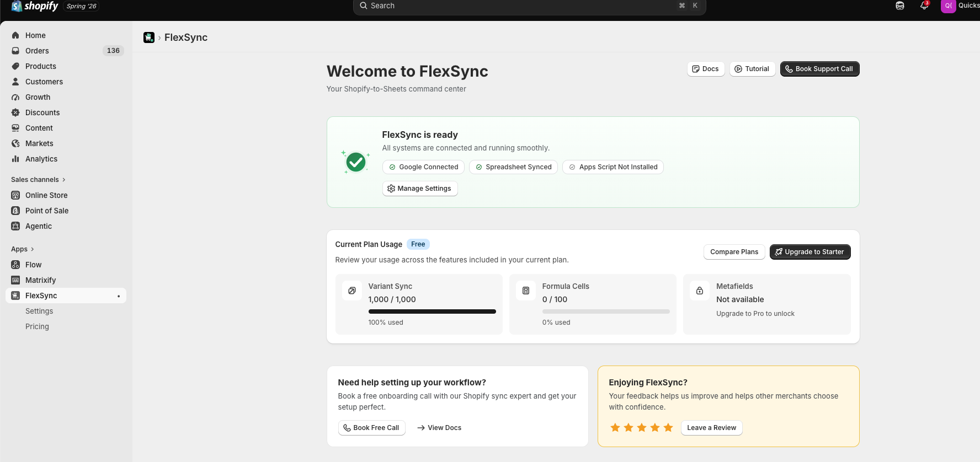Click the Spreadsheet Synced status badge
The width and height of the screenshot is (980, 462).
[x=513, y=167]
